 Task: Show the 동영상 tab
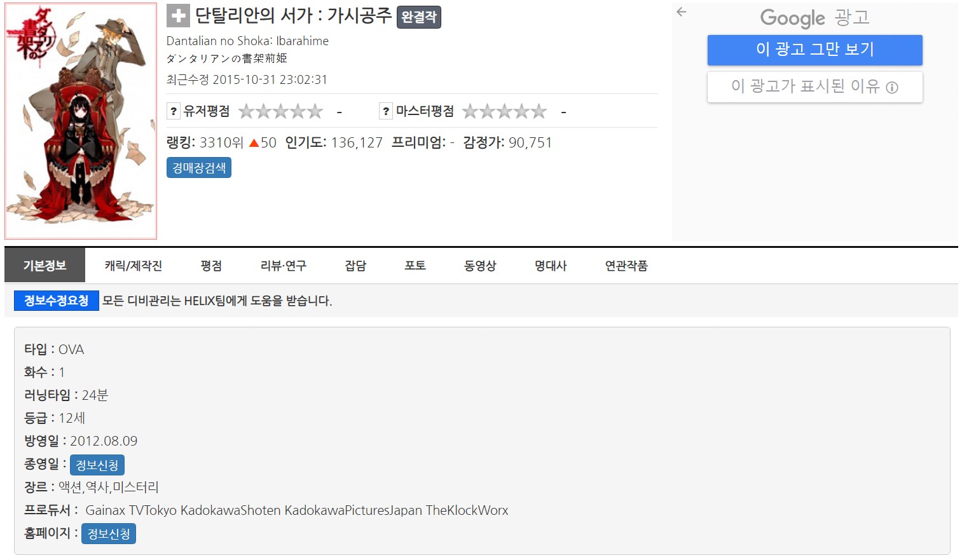coord(480,266)
